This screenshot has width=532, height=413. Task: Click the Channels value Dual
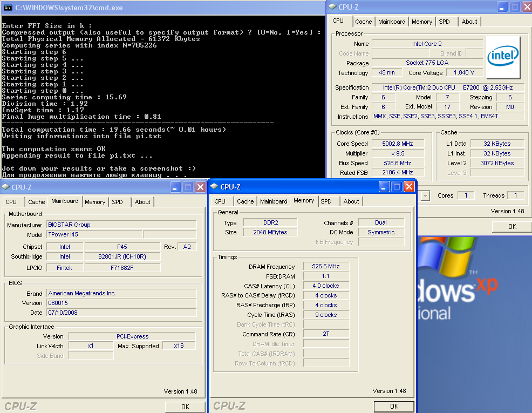pos(381,222)
